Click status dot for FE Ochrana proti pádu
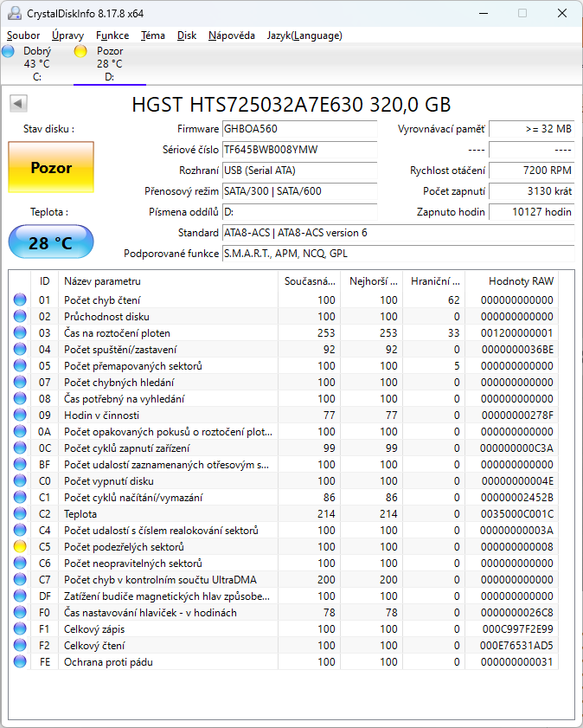The width and height of the screenshot is (583, 728). [x=20, y=662]
